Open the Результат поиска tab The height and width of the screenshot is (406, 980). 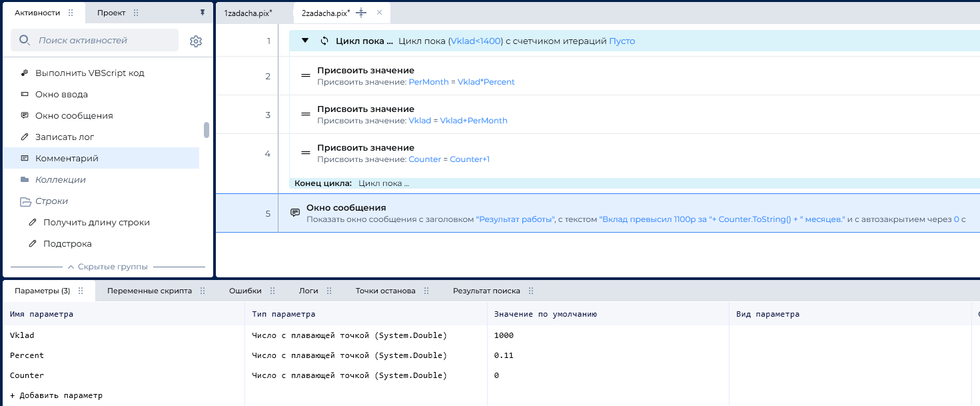(486, 291)
